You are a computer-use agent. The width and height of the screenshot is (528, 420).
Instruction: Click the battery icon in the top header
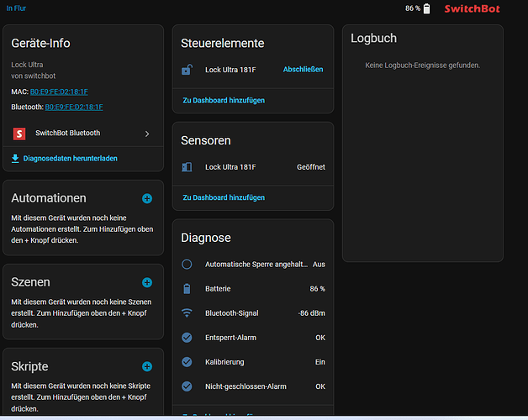pos(426,8)
